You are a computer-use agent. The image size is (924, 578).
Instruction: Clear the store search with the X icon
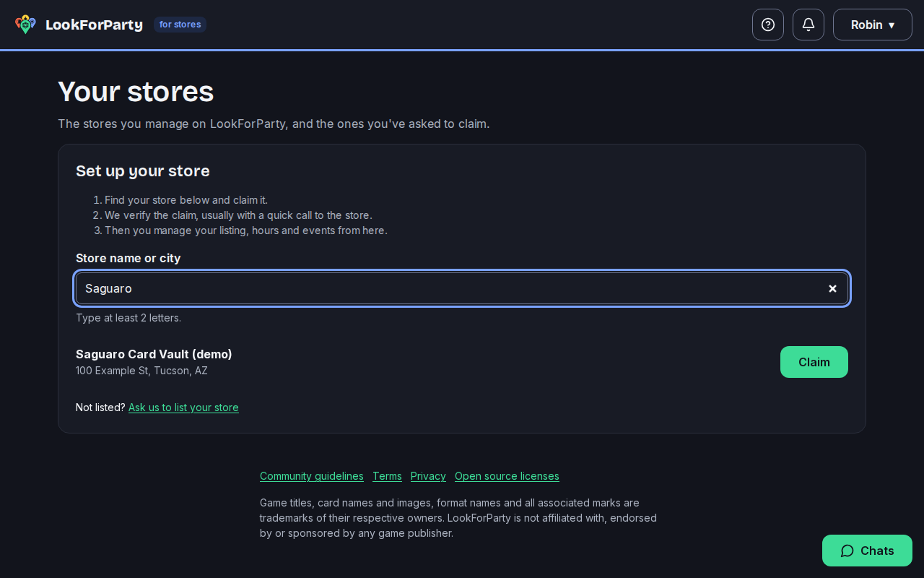[x=832, y=288]
